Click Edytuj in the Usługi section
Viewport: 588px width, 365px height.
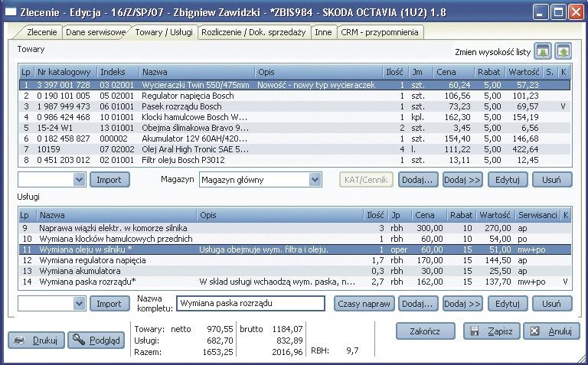[508, 304]
